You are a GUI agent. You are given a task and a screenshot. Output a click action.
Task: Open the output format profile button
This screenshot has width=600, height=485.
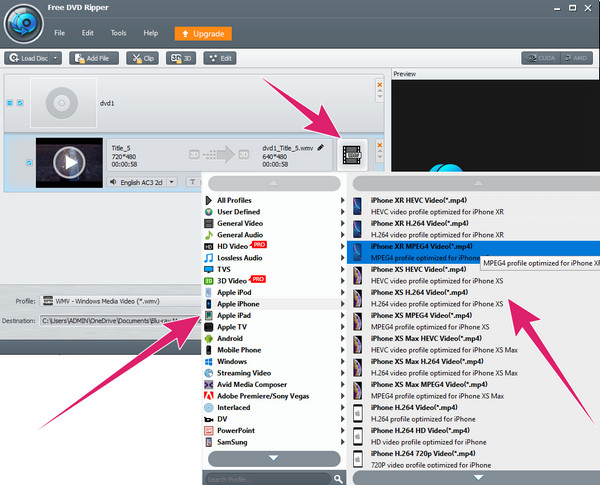(x=352, y=155)
